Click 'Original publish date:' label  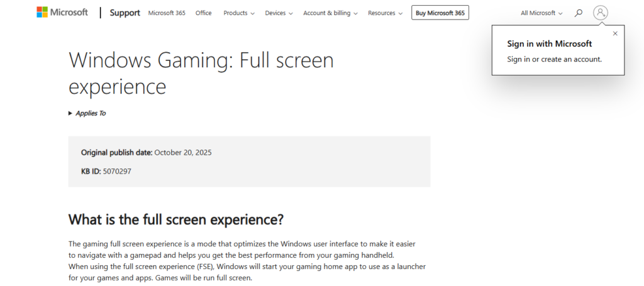coord(116,153)
